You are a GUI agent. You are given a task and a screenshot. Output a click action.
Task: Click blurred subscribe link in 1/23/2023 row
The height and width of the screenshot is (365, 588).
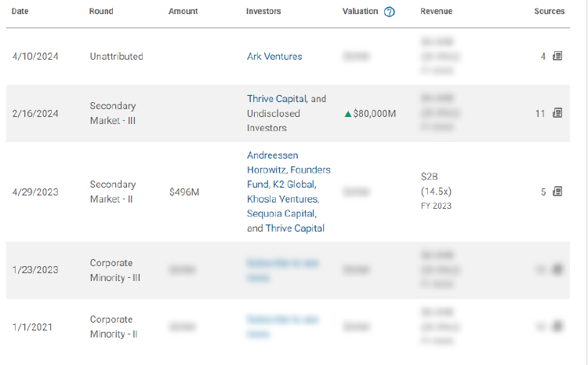(x=282, y=270)
